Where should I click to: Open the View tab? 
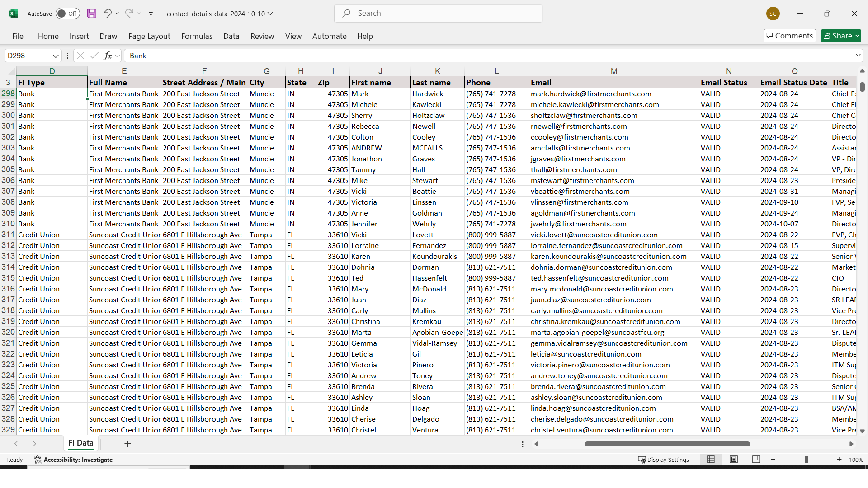click(293, 36)
